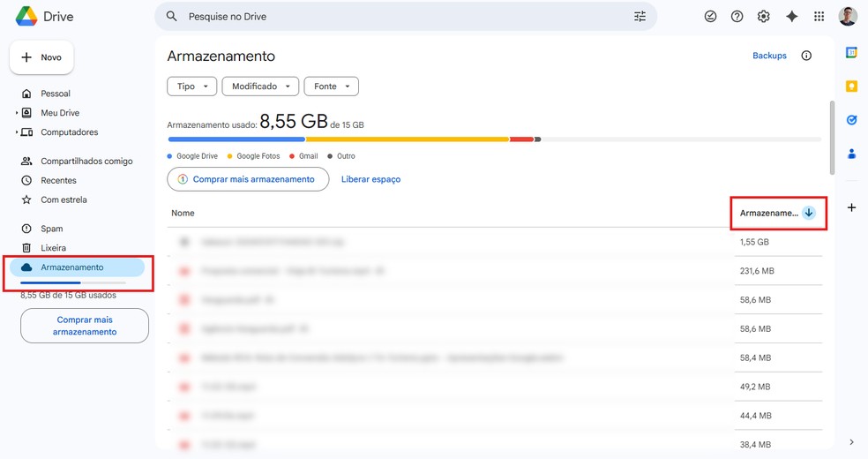
Task: Click the Novo button
Action: [x=41, y=57]
